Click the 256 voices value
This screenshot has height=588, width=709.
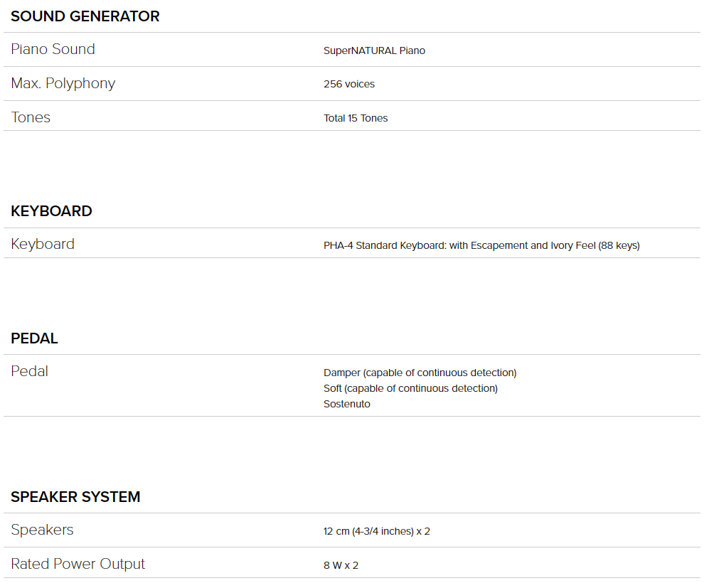pyautogui.click(x=348, y=84)
